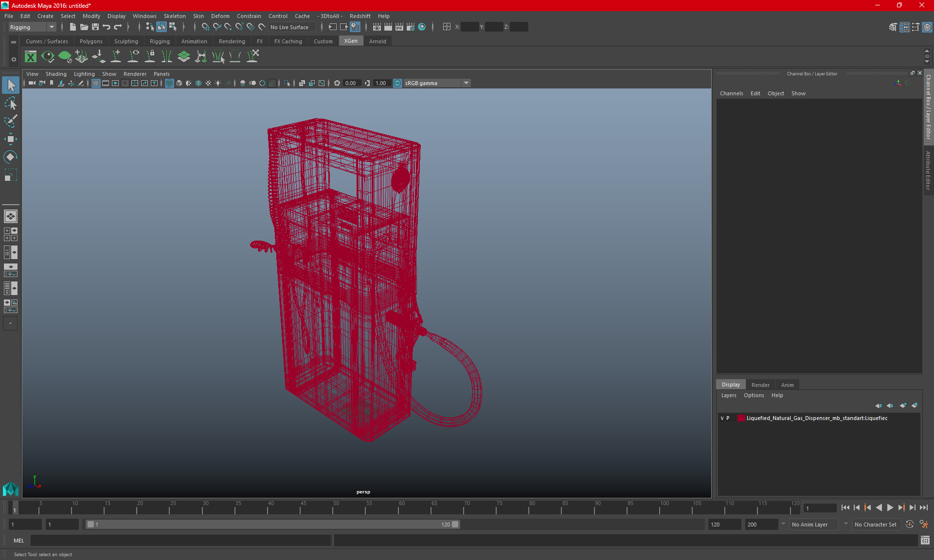Open viewport Renderer menu

135,74
